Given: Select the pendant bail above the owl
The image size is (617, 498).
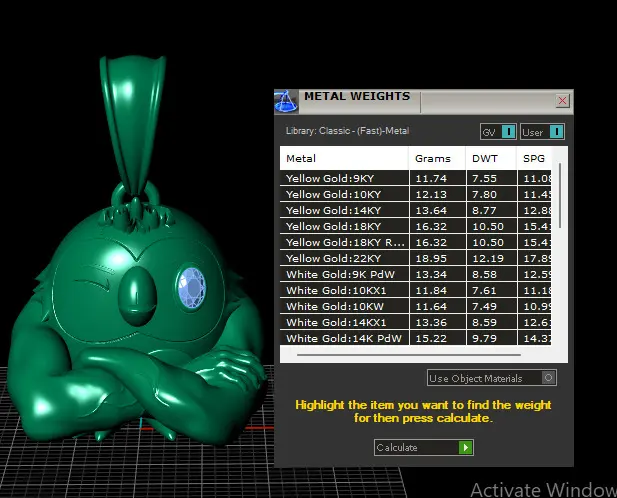Looking at the screenshot, I should point(133,126).
